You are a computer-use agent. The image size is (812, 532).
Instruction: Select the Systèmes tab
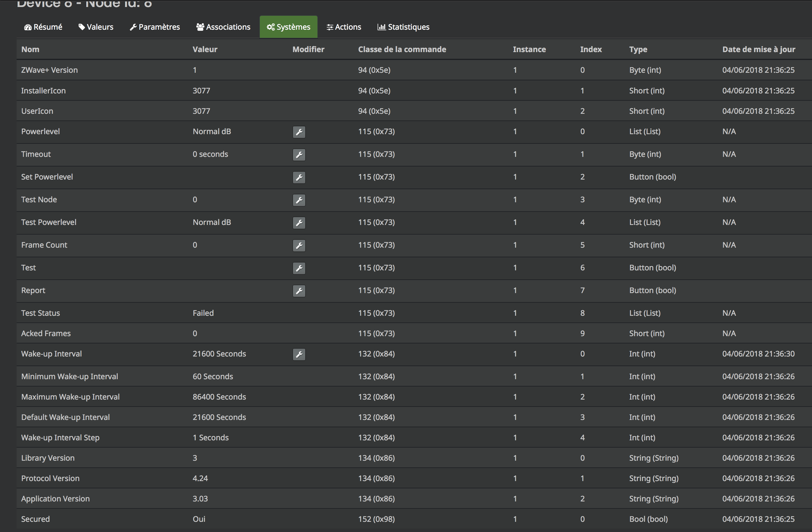tap(289, 27)
